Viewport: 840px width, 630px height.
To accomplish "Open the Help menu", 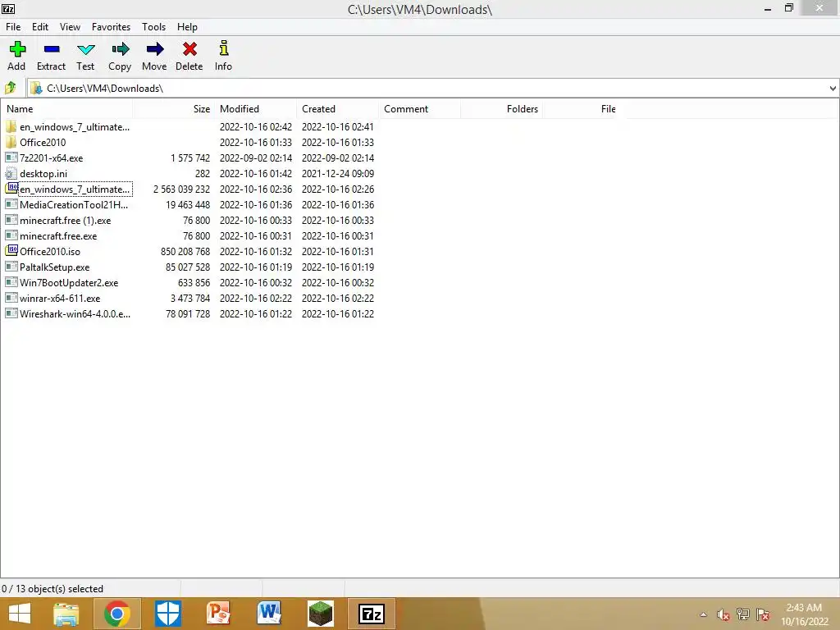I will [188, 27].
